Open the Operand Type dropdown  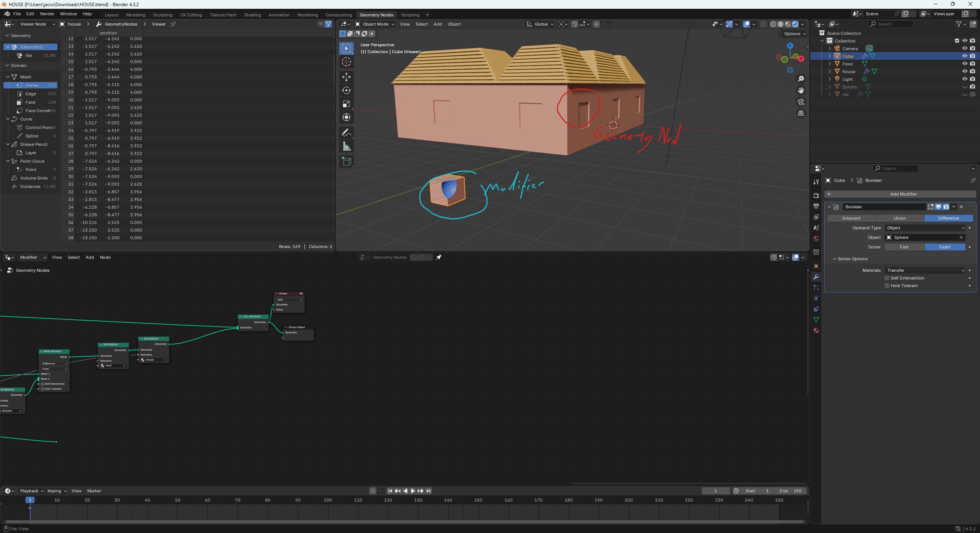pos(925,228)
